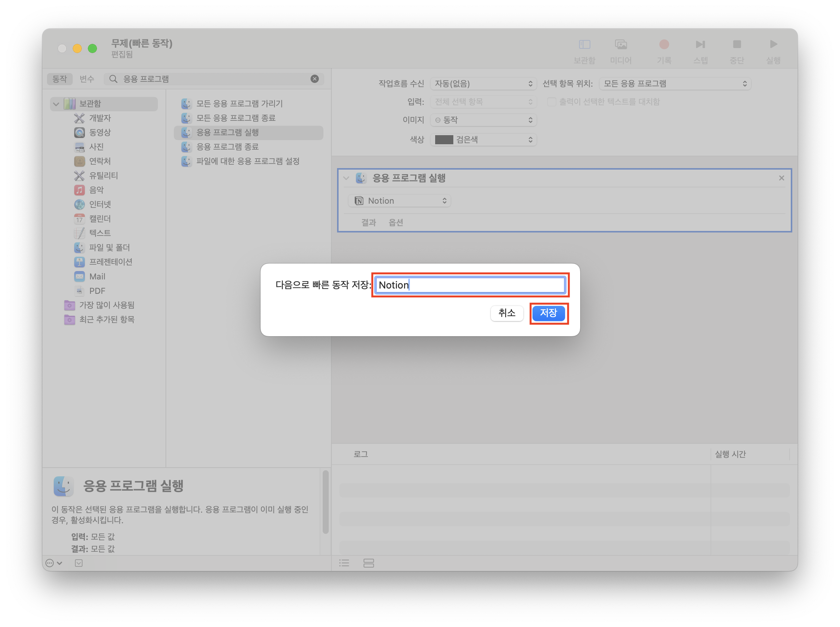Open the 작업흐름 수신 자동(없음) dropdown
This screenshot has width=840, height=627.
tap(483, 84)
